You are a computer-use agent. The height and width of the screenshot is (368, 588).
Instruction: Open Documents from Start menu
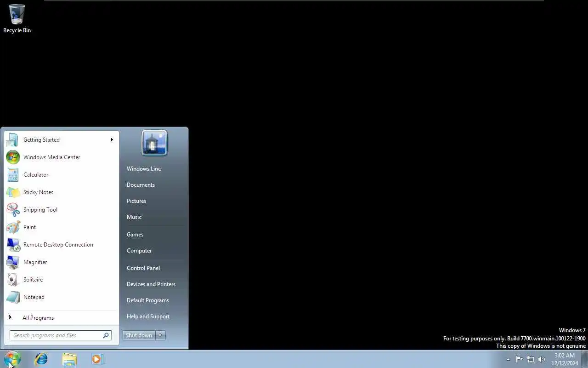tap(141, 185)
